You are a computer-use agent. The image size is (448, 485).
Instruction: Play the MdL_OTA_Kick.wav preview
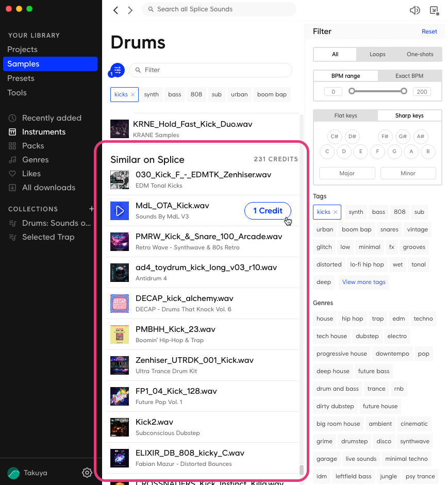119,211
